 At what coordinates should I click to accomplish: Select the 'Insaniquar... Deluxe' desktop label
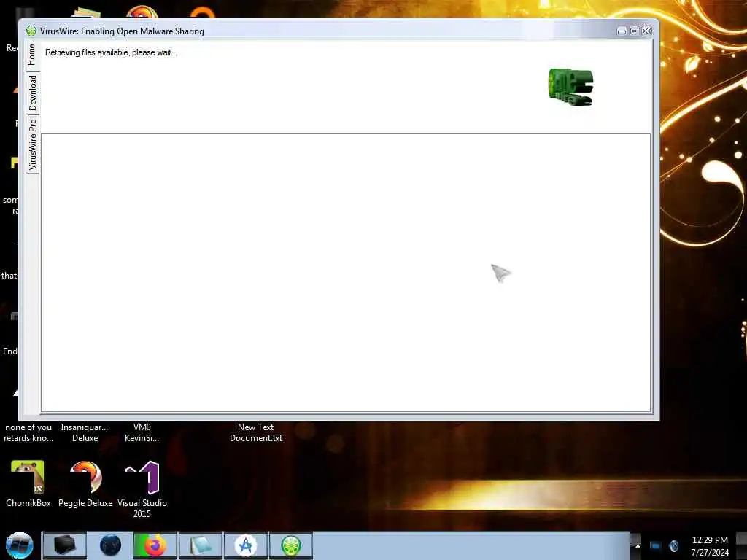[85, 432]
